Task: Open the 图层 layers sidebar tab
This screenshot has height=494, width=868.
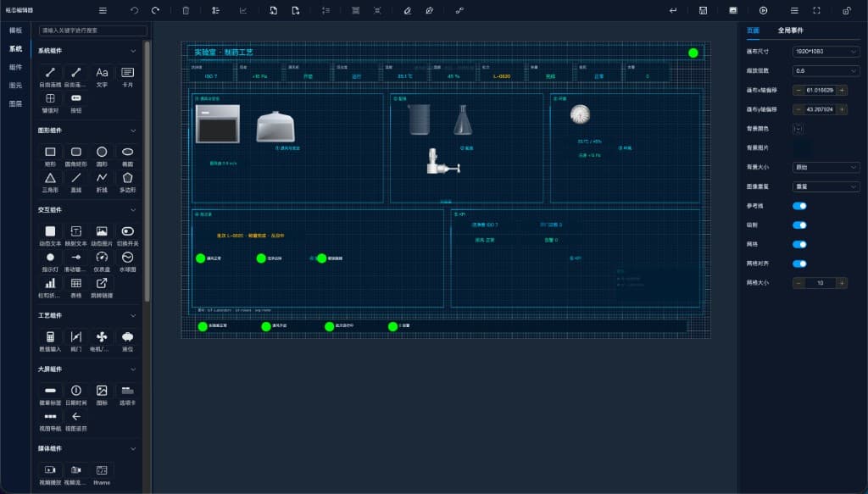Action: coord(15,103)
